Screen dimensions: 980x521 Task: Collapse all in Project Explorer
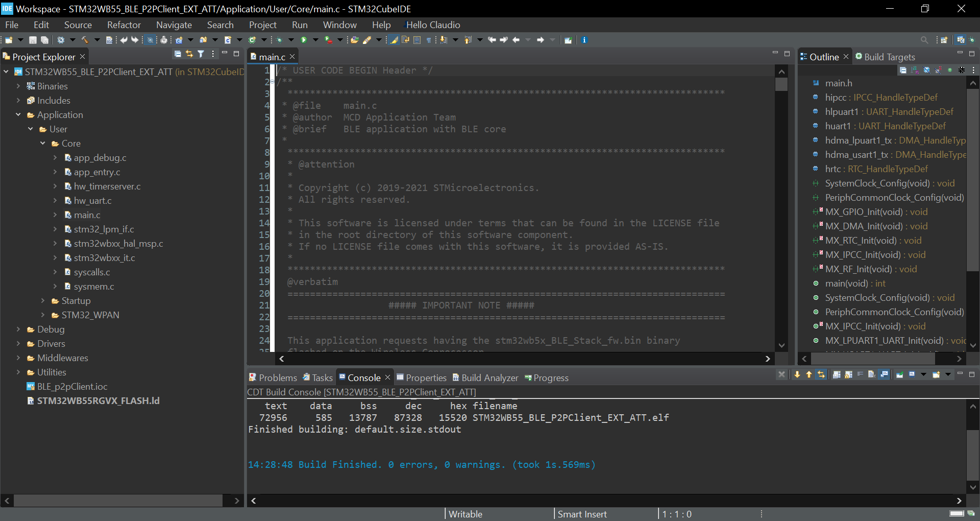[178, 54]
